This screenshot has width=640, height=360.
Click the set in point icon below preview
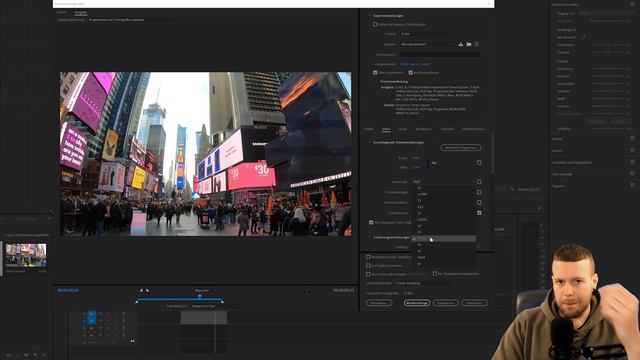pos(141,291)
